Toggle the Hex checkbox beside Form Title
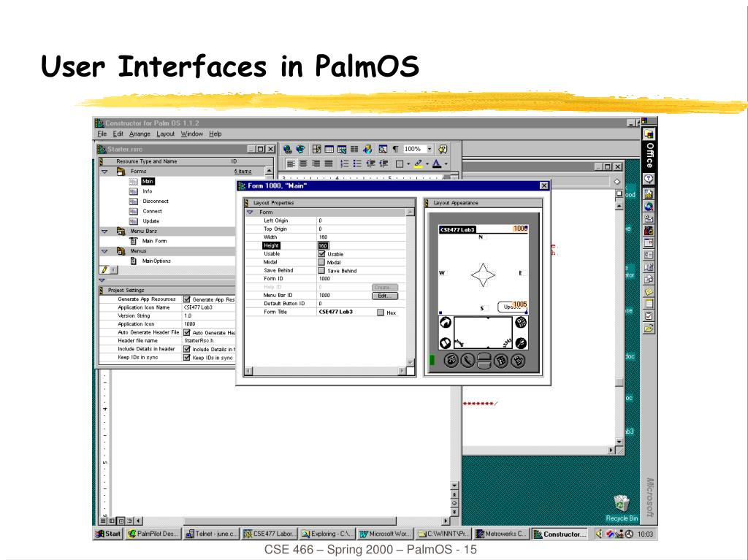 point(380,312)
